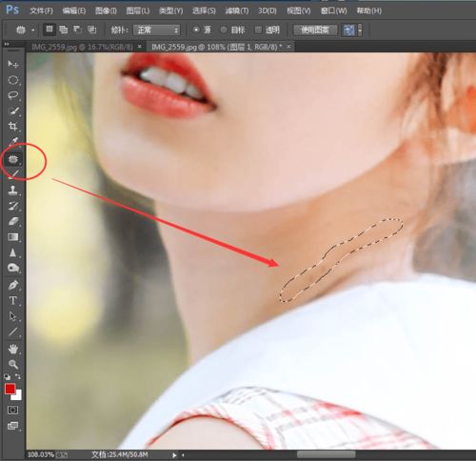This screenshot has width=476, height=461.
Task: Open the 帮助(H) menu
Action: click(368, 10)
